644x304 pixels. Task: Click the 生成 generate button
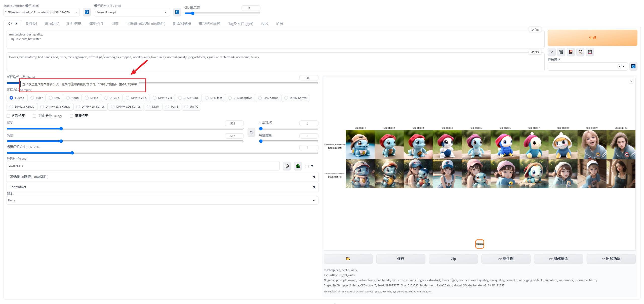pos(592,38)
